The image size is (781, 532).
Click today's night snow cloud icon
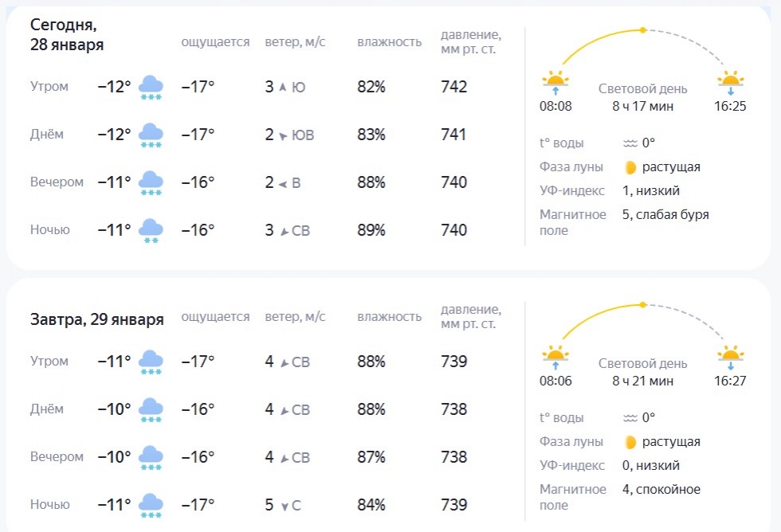tap(151, 231)
